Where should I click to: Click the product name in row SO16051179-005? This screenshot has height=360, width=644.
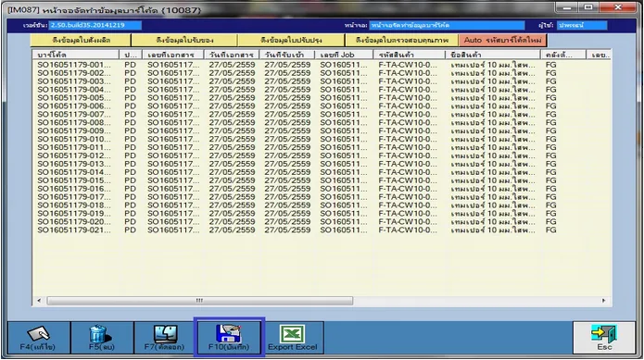pos(493,98)
